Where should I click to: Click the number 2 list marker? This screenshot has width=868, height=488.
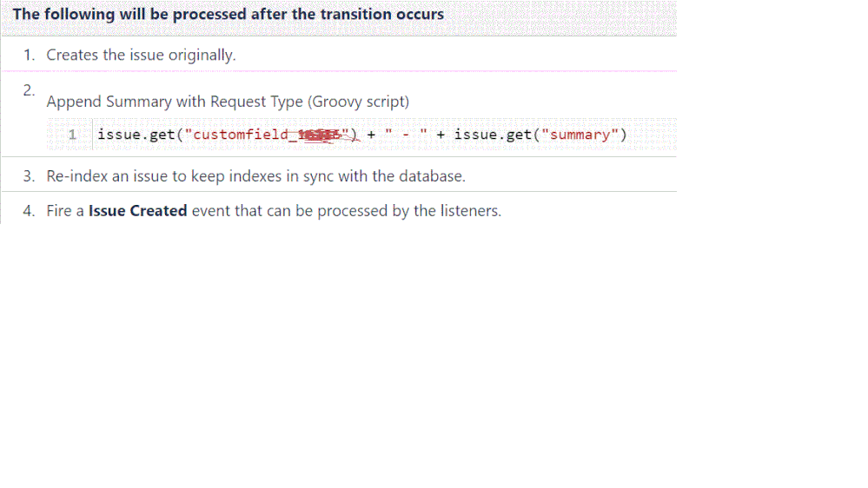[x=29, y=89]
